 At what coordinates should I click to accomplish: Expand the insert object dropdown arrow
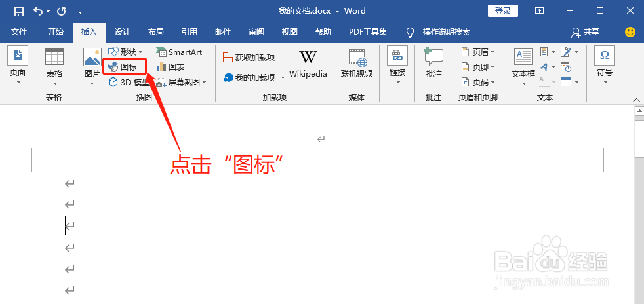click(x=576, y=82)
